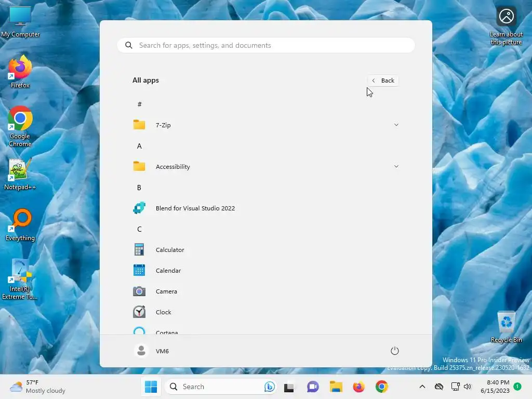Open the Calculator app icon
The image size is (532, 399).
coord(139,250)
